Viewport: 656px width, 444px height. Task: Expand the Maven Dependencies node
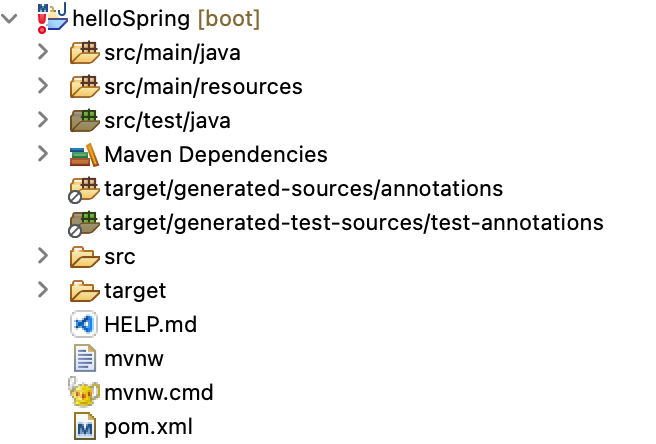42,155
